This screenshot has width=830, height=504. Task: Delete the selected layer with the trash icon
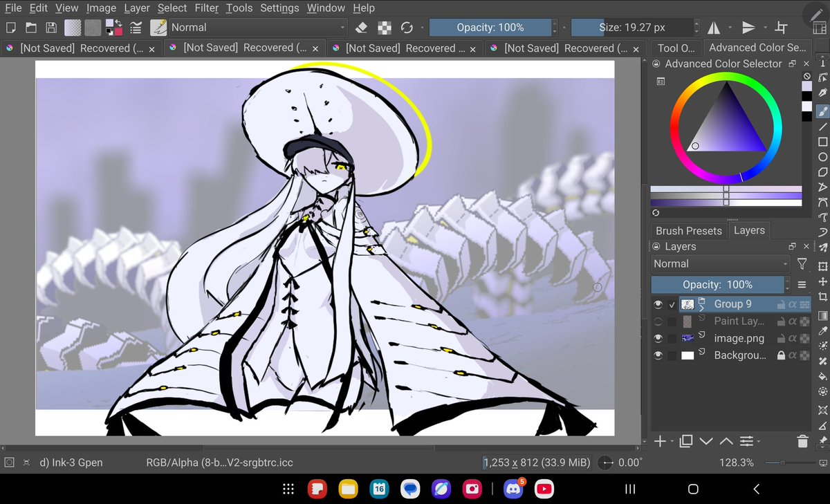pos(802,441)
